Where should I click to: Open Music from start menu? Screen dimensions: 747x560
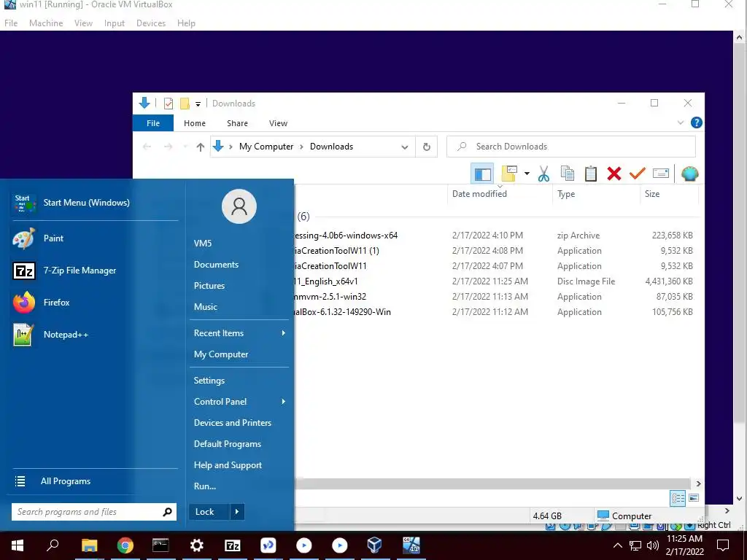(x=205, y=307)
